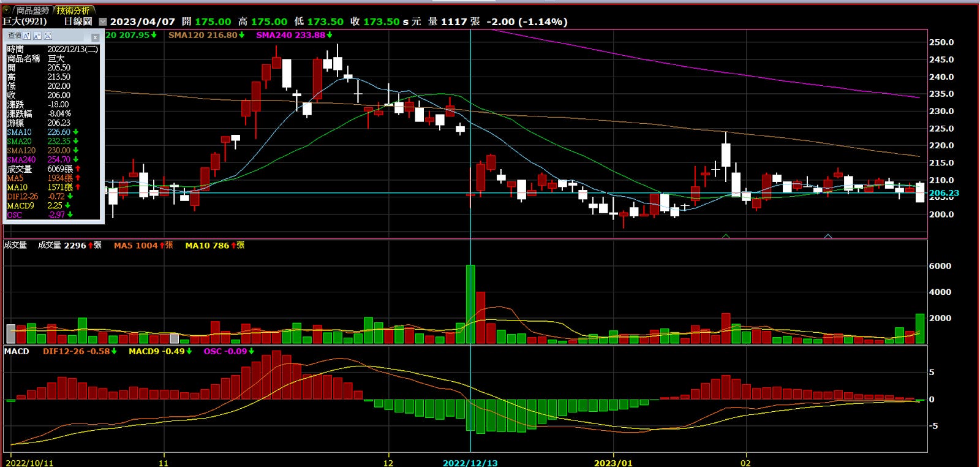Click the SMA120 230.00 row in 查價 panel
The width and height of the screenshot is (980, 467).
[x=52, y=150]
